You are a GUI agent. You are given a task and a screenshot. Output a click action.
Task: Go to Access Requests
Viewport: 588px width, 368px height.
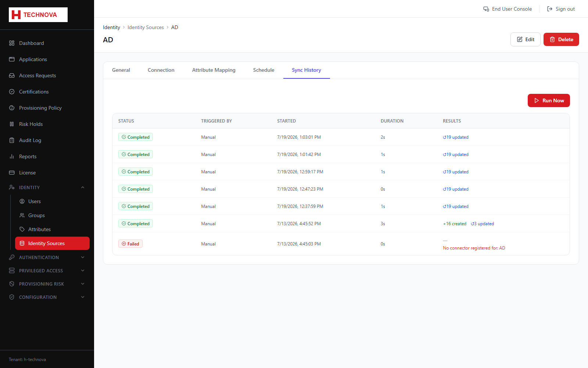coord(47,75)
